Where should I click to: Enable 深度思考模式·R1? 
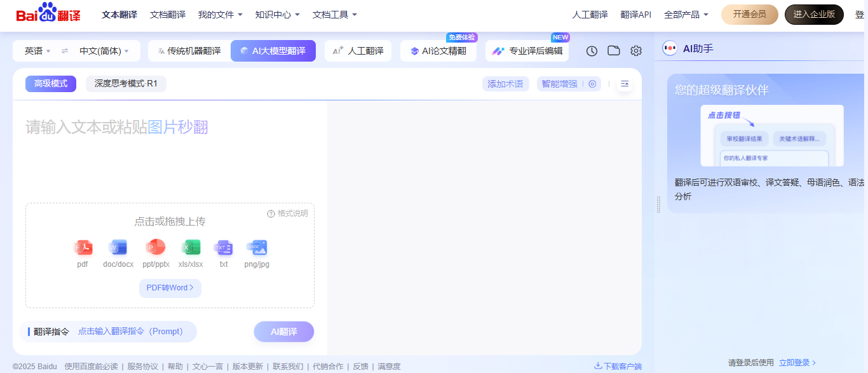click(126, 83)
